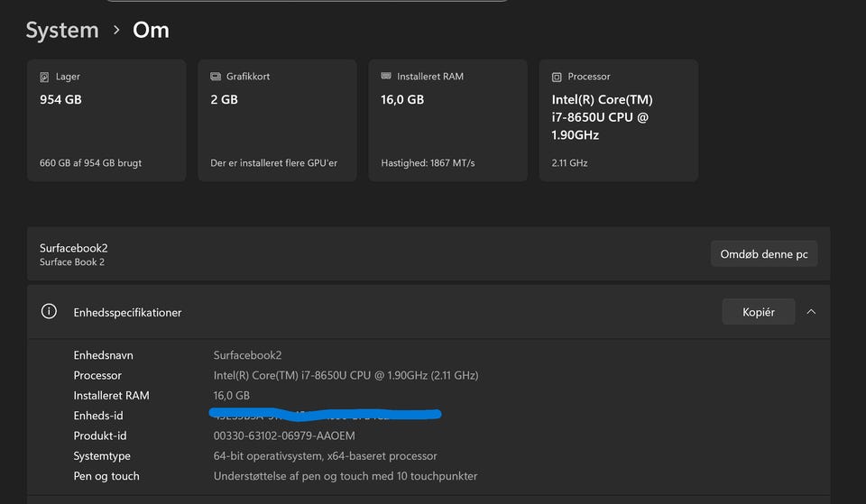Copy device specs with Kopiér button
The width and height of the screenshot is (866, 504).
[758, 312]
